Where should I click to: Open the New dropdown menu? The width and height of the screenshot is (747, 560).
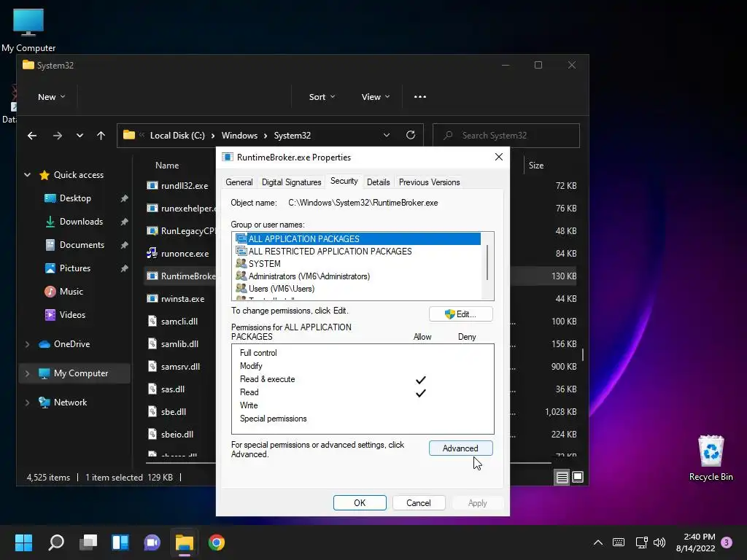(51, 97)
